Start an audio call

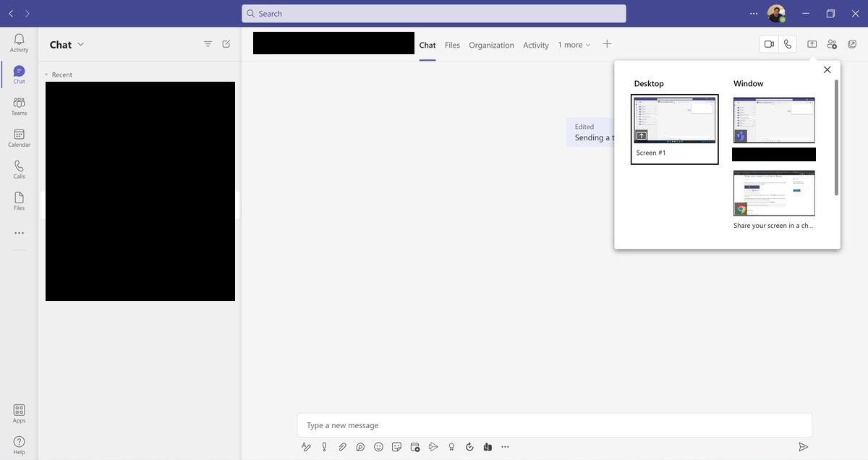pos(788,44)
